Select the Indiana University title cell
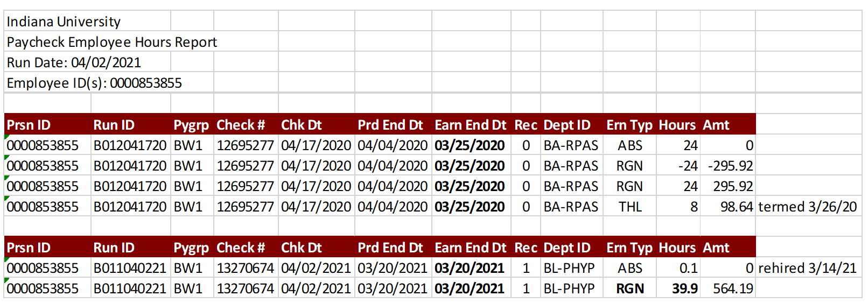This screenshot has width=868, height=303. point(88,22)
